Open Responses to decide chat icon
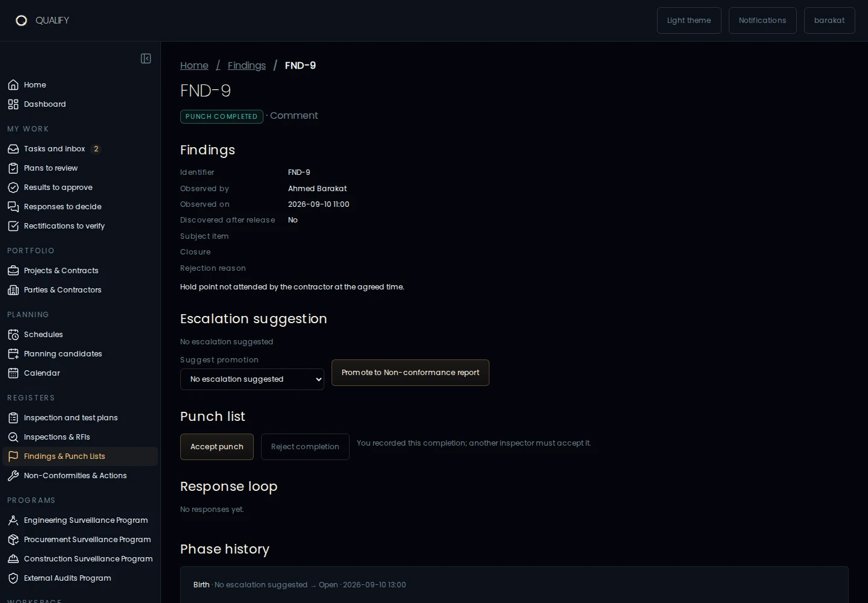Image resolution: width=868 pixels, height=603 pixels. coord(13,207)
